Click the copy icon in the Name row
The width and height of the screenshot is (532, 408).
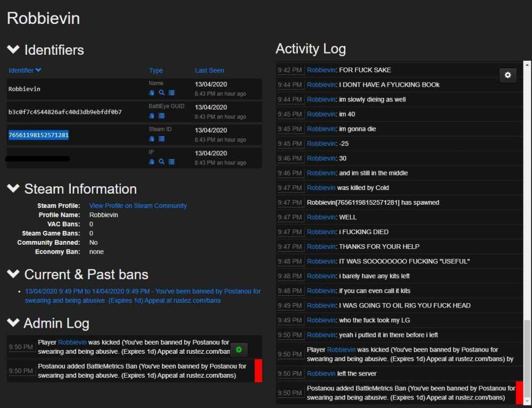pyautogui.click(x=152, y=93)
